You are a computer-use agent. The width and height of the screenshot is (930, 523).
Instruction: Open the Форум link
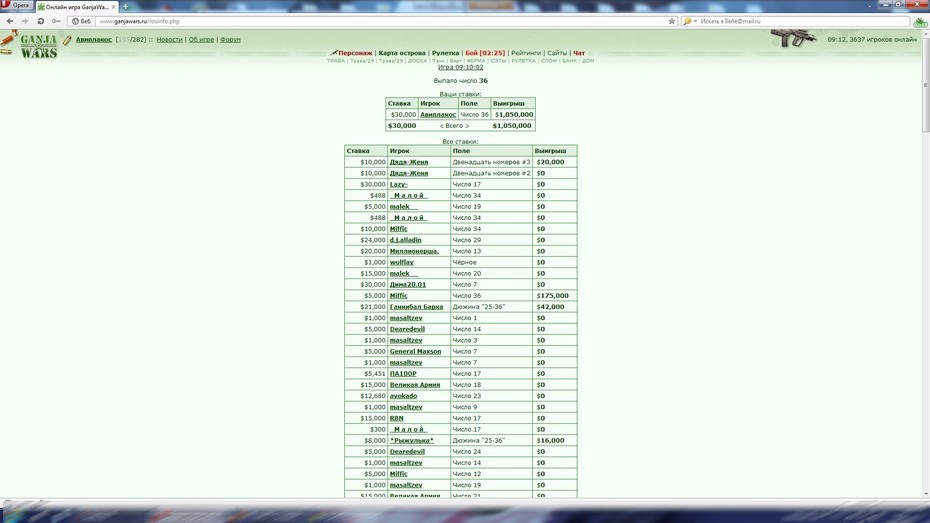[x=230, y=40]
